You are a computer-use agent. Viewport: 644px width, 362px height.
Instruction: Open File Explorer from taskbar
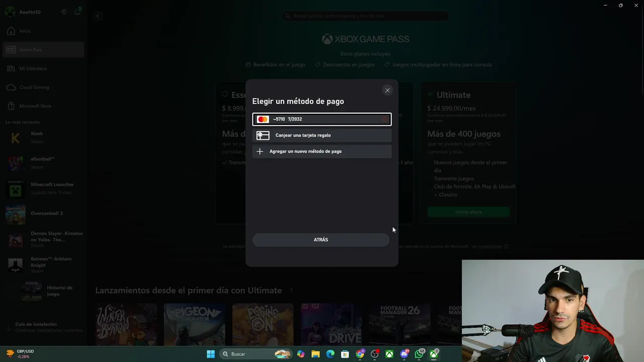(x=315, y=354)
